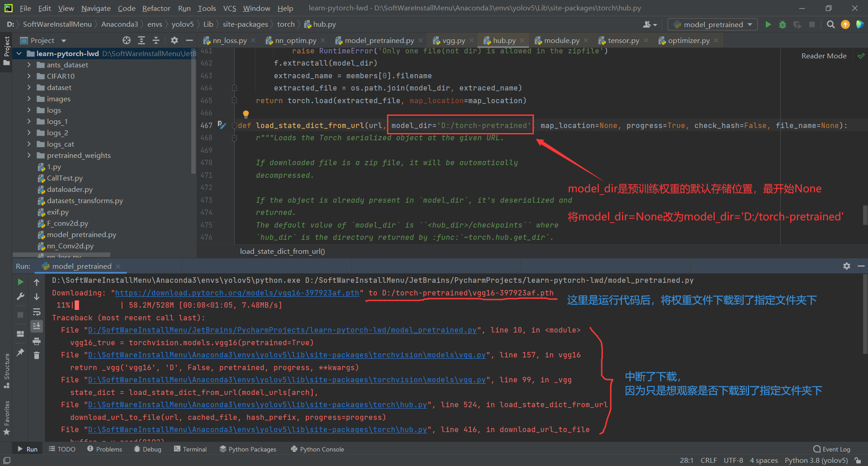The width and height of the screenshot is (868, 466).
Task: Click the inspections checkmark widget
Action: point(861,56)
